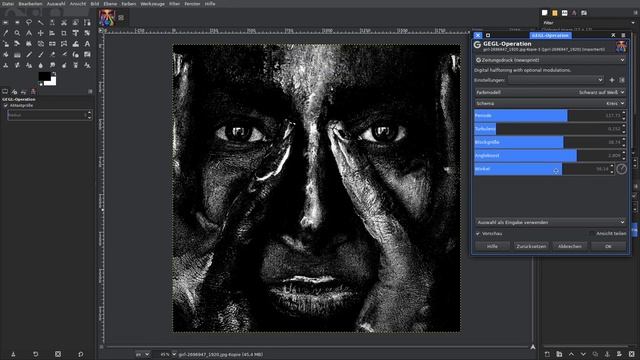This screenshot has width=640, height=360.
Task: Open the Einstellungen presets dropdown
Action: (x=556, y=80)
